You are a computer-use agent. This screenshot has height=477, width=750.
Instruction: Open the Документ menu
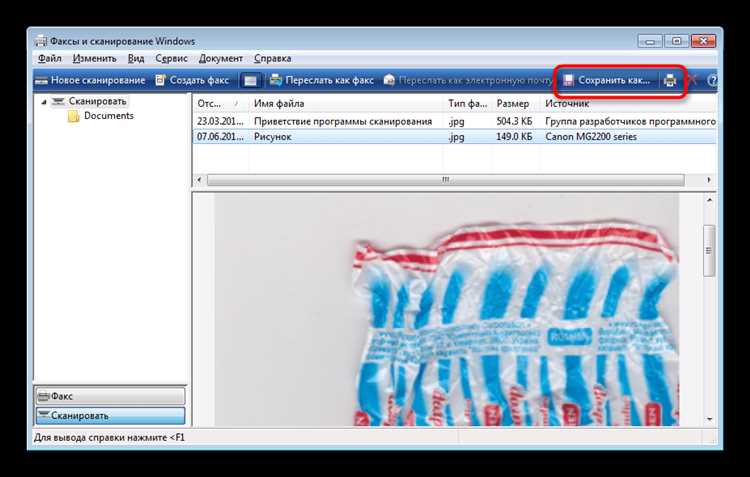pos(221,58)
